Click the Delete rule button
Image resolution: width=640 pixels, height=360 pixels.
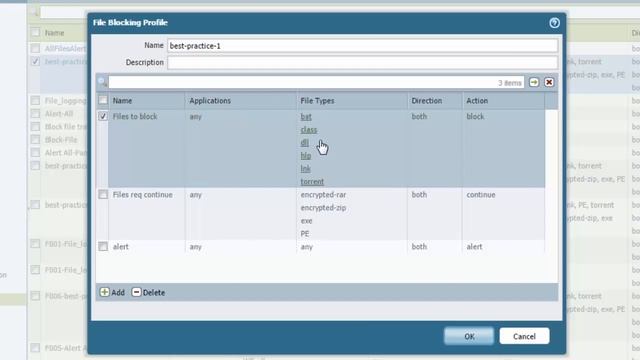pyautogui.click(x=148, y=292)
